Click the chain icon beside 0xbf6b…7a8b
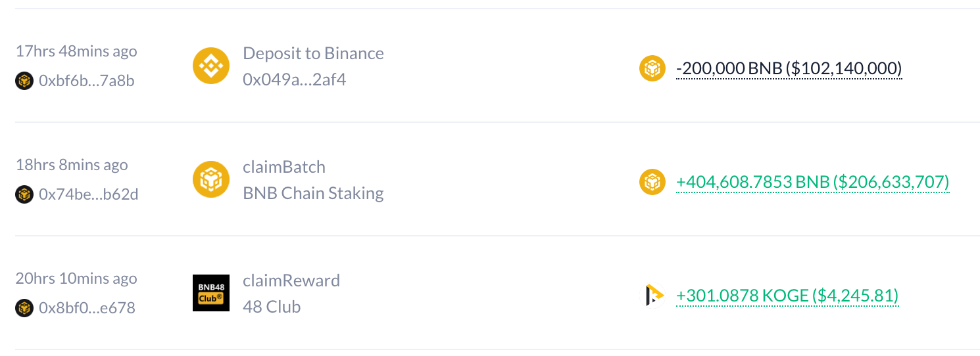Screen dimensions: 980x356 click(x=24, y=81)
